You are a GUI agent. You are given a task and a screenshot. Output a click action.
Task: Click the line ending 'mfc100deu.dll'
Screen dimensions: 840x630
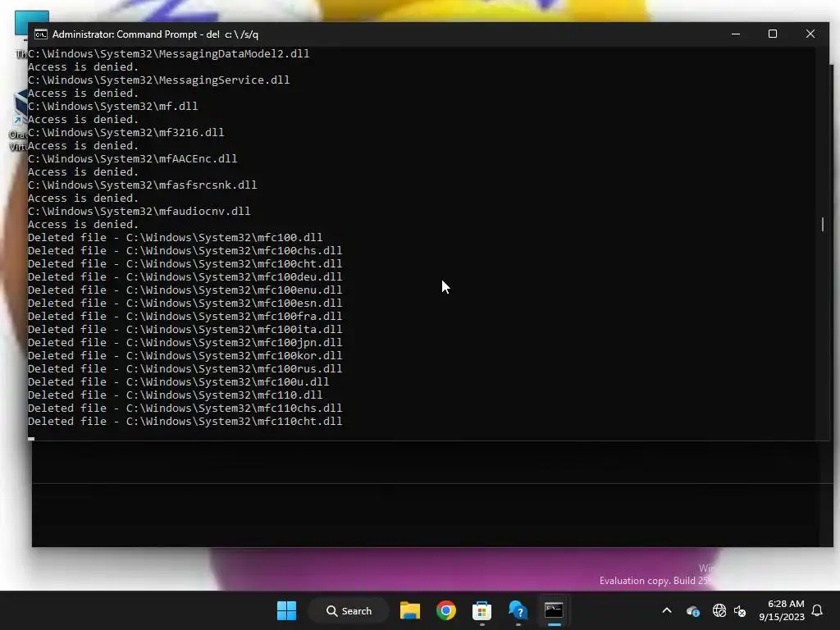coord(185,277)
